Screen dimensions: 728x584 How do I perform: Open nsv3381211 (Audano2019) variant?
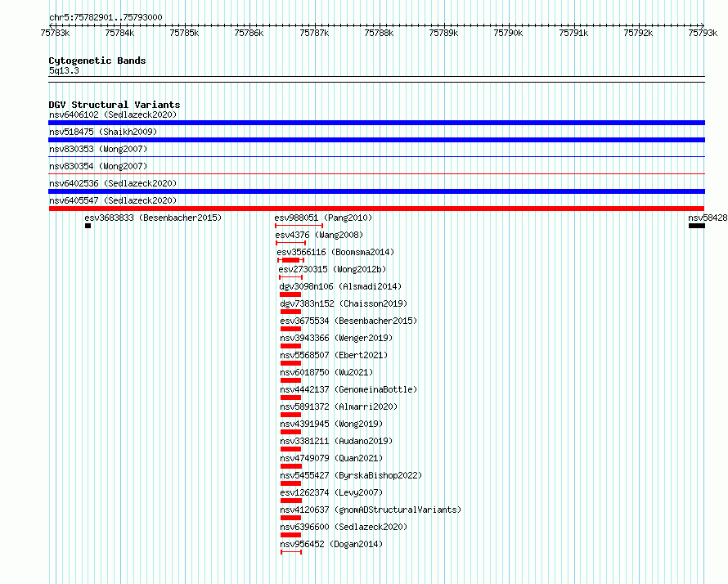coord(336,441)
